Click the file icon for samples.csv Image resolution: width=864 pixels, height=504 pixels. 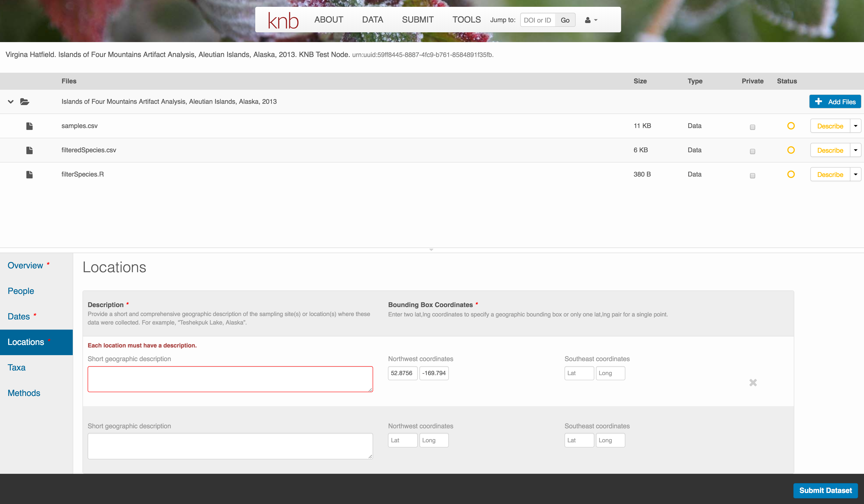point(30,126)
